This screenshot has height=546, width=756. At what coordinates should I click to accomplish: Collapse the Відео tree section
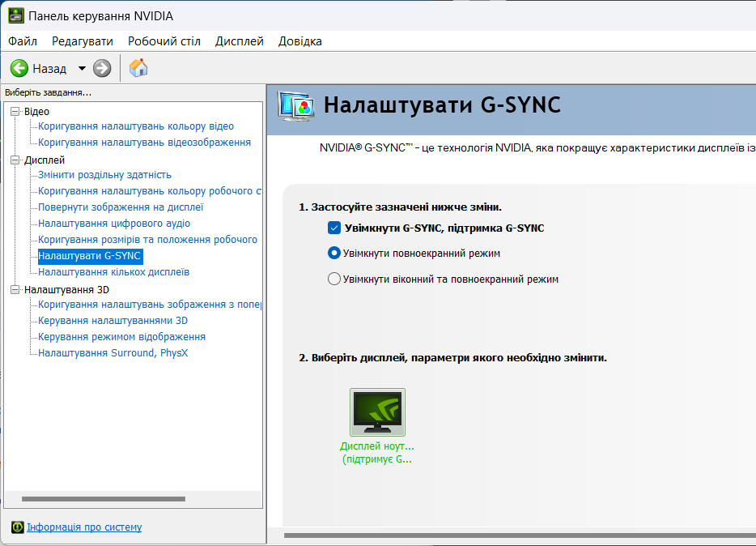pos(15,112)
